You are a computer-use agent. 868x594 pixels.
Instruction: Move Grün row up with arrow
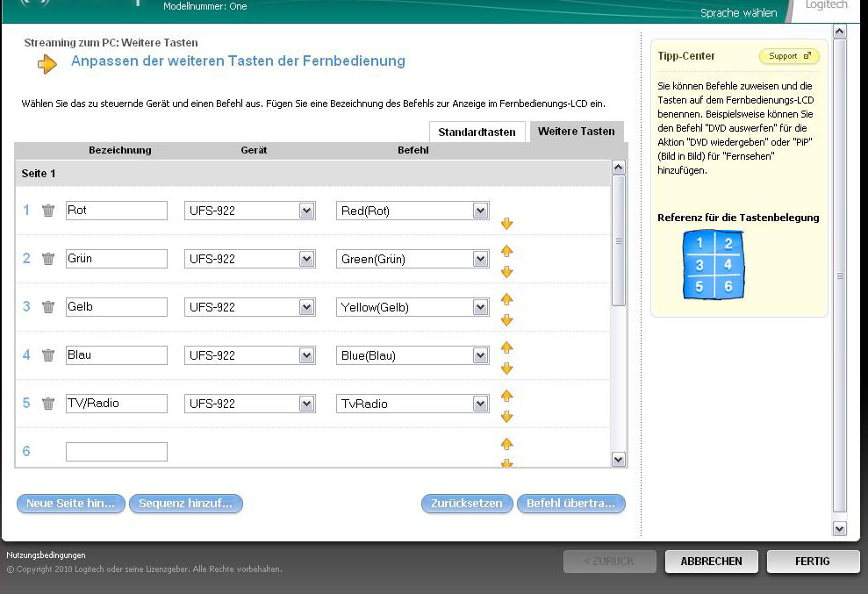click(x=506, y=251)
